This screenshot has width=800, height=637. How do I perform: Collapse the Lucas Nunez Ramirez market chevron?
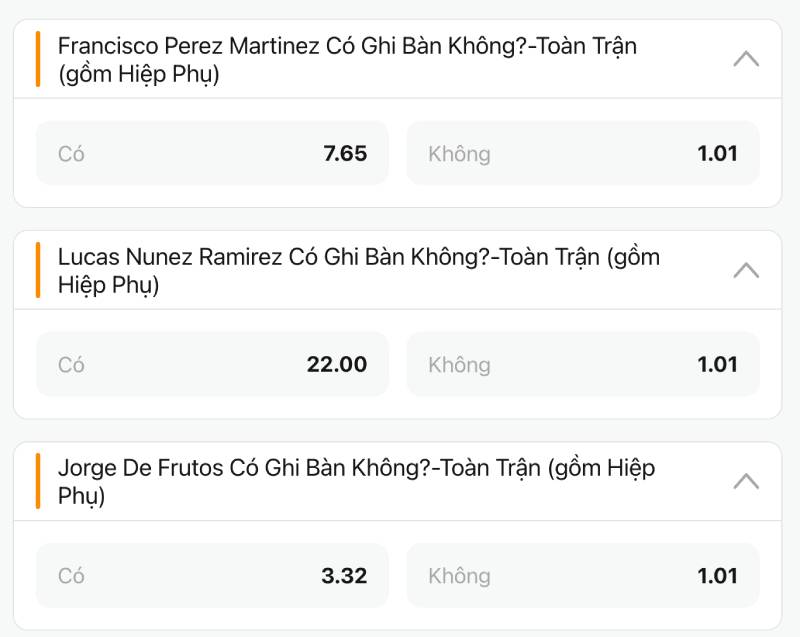click(x=745, y=270)
